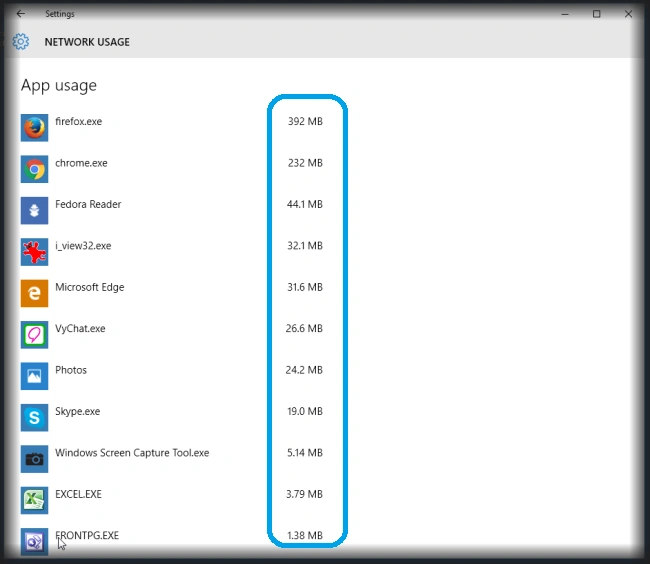
Task: Click the Skype app icon
Action: pyautogui.click(x=34, y=418)
